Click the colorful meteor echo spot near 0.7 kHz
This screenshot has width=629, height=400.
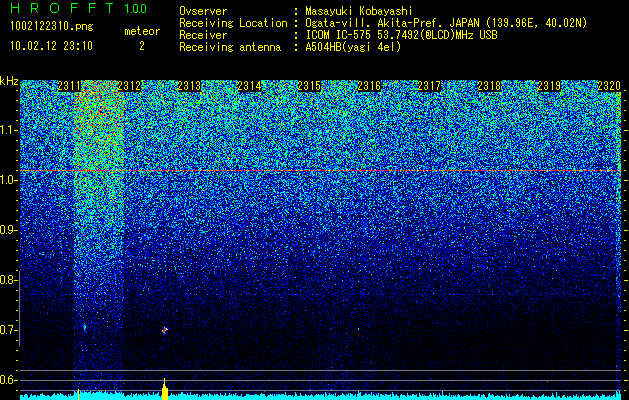pyautogui.click(x=165, y=330)
